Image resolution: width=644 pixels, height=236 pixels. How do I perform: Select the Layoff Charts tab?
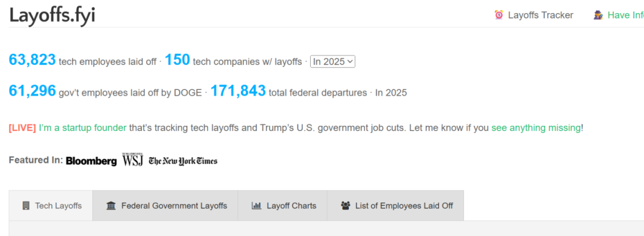tap(283, 206)
